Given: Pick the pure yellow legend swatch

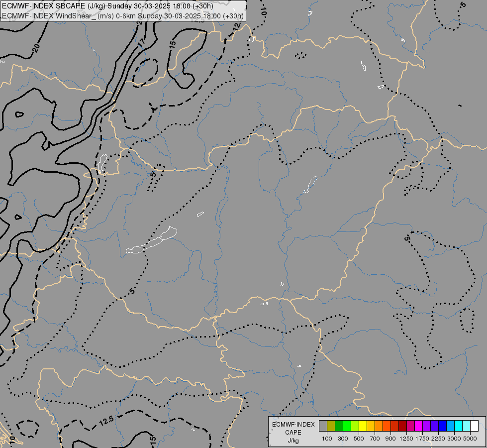Looking at the screenshot, I should point(363,426).
